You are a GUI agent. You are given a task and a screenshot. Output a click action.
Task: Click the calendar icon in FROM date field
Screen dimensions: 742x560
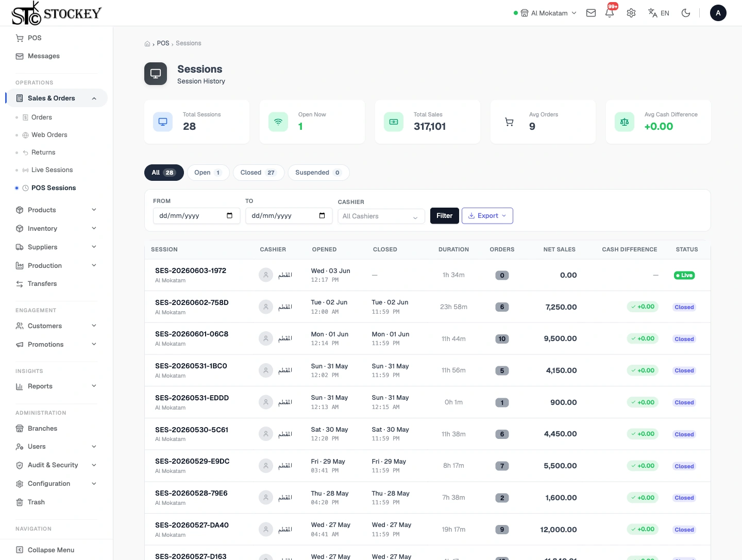pos(230,215)
